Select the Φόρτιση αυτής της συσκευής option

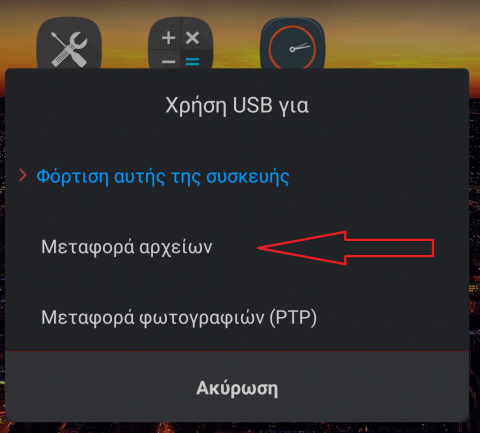(163, 176)
